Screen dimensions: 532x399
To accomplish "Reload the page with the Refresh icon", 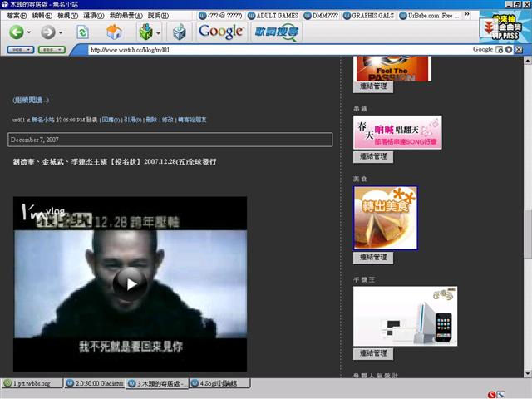I will (82, 32).
